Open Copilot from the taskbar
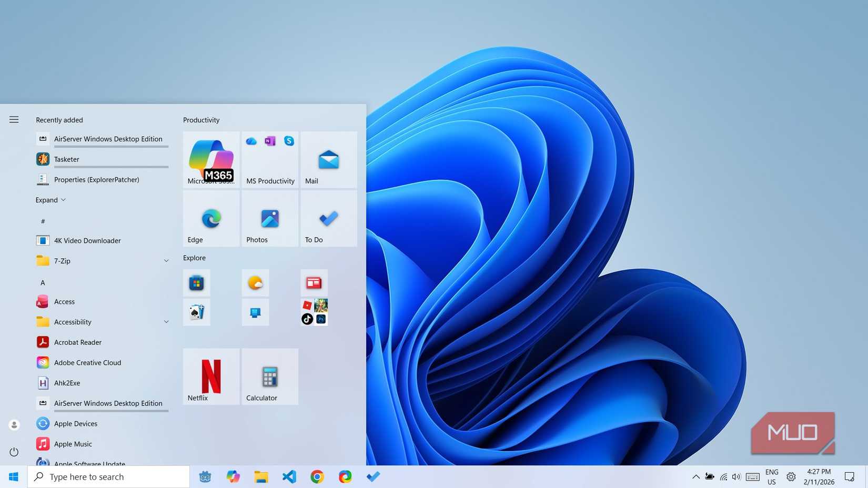 click(233, 476)
